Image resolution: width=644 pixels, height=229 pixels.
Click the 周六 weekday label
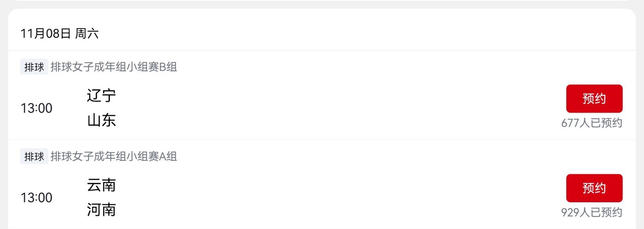87,34
